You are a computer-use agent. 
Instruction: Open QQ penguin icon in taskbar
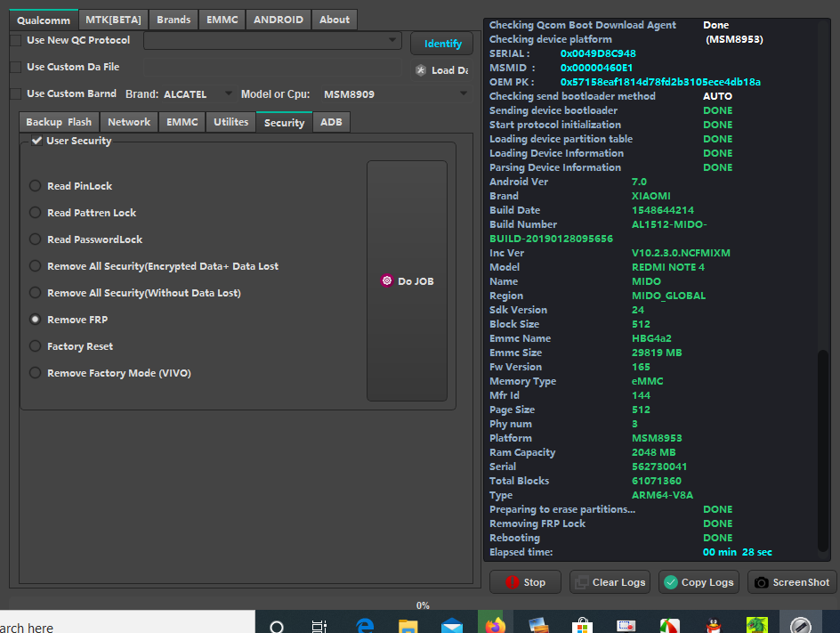(713, 626)
